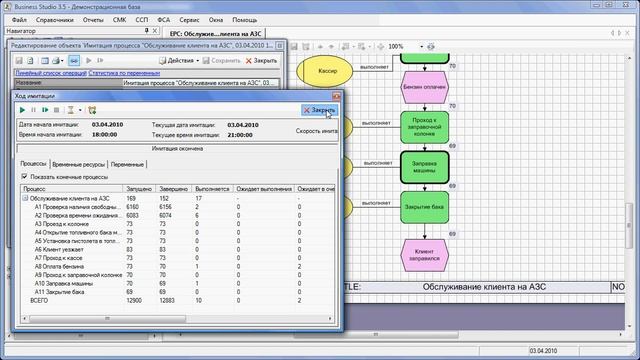640x360 pixels.
Task: Pause the simulation in Ход имитации
Action: [33, 110]
